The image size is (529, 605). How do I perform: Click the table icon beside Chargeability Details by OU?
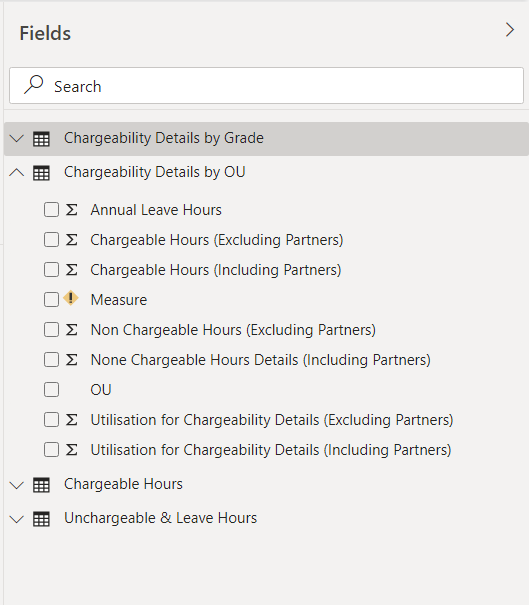[41, 173]
